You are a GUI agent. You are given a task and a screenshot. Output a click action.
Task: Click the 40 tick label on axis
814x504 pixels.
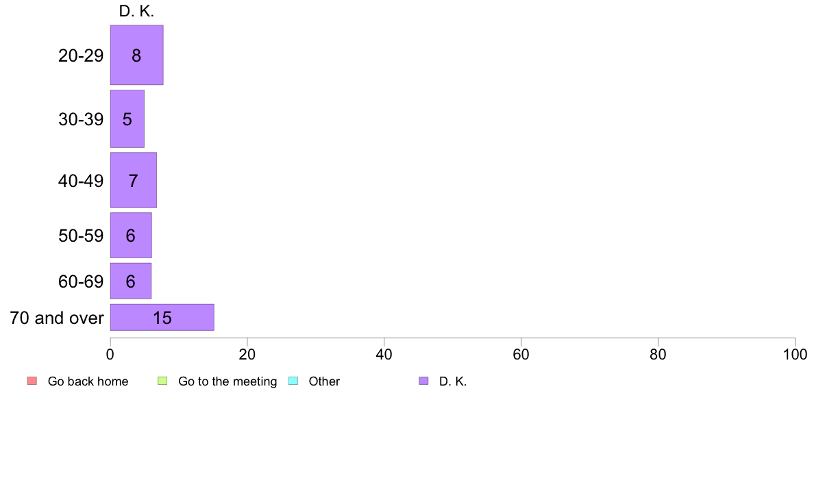coord(384,355)
